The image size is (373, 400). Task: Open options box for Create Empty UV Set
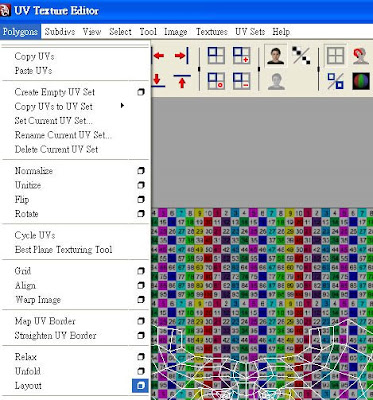point(141,92)
